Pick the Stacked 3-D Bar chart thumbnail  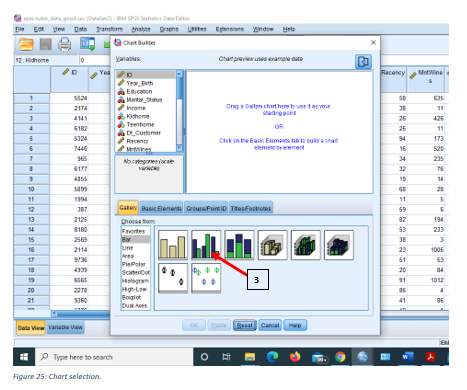click(339, 245)
